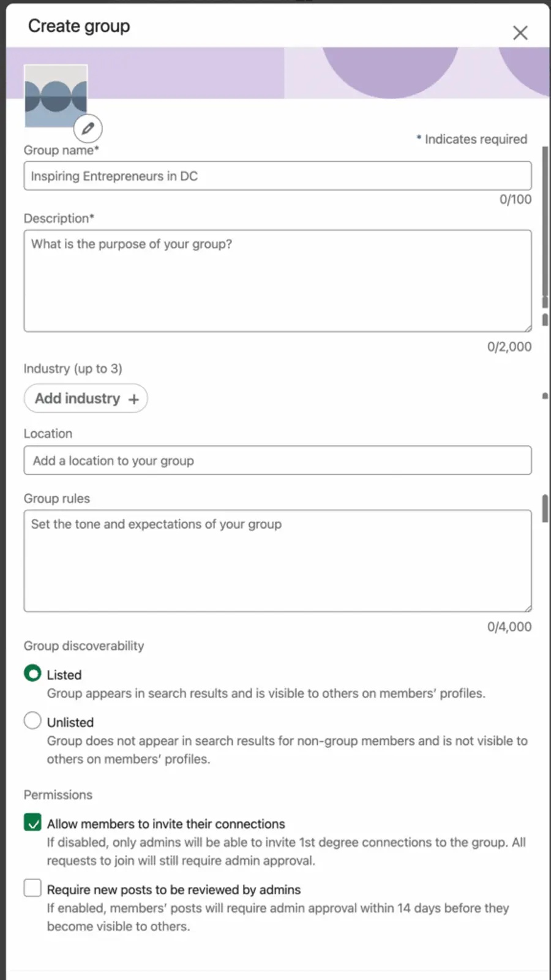The image size is (551, 980).
Task: Click the Add industry button
Action: (x=86, y=398)
